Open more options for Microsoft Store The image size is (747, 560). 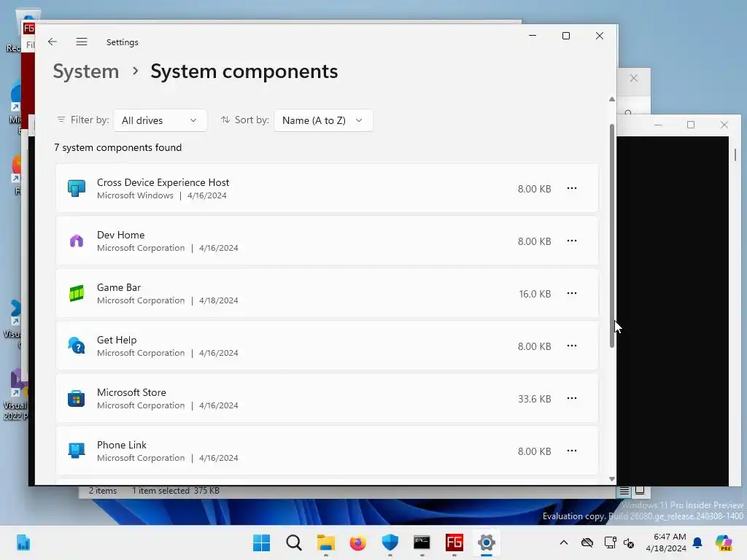(572, 398)
